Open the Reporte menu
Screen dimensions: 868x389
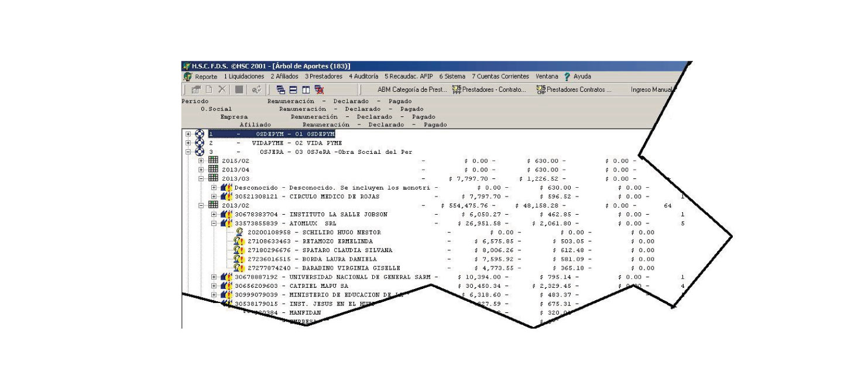coord(206,77)
